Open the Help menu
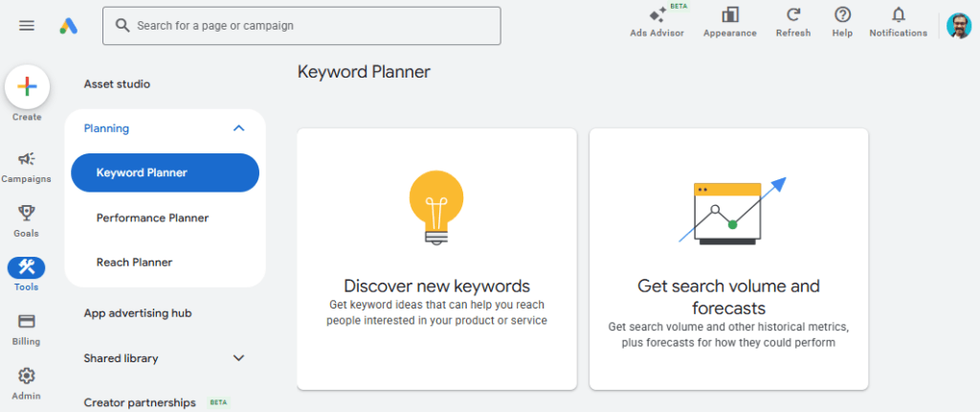Viewport: 980px width, 412px height. (x=842, y=23)
